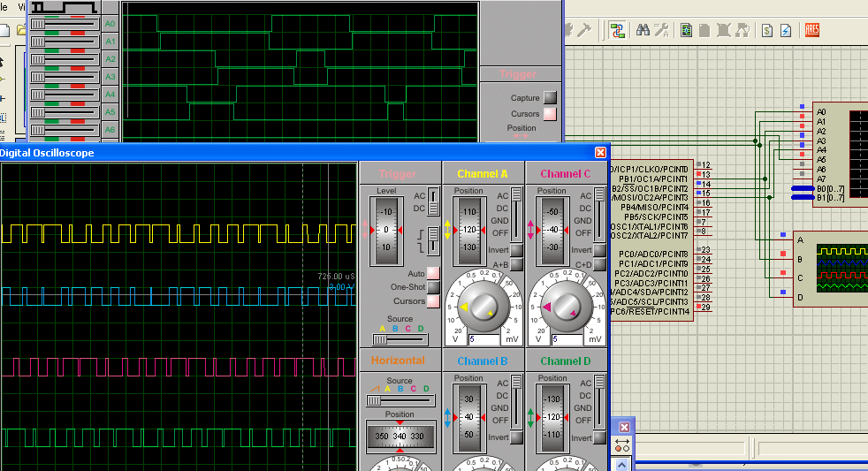Screen dimensions: 868x471
Task: Click A3 trigger slider in logic analyser
Action: tap(65, 77)
